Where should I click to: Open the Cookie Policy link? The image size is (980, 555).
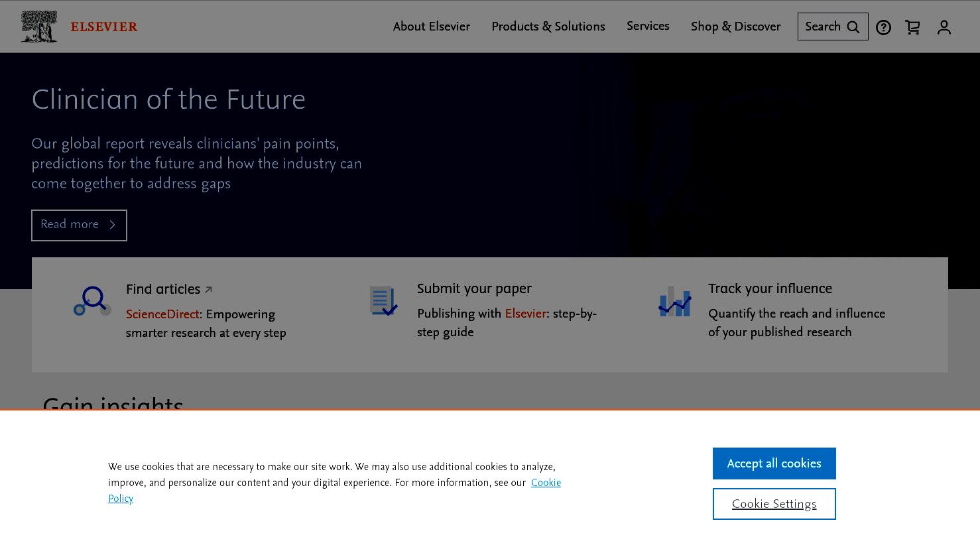click(546, 483)
